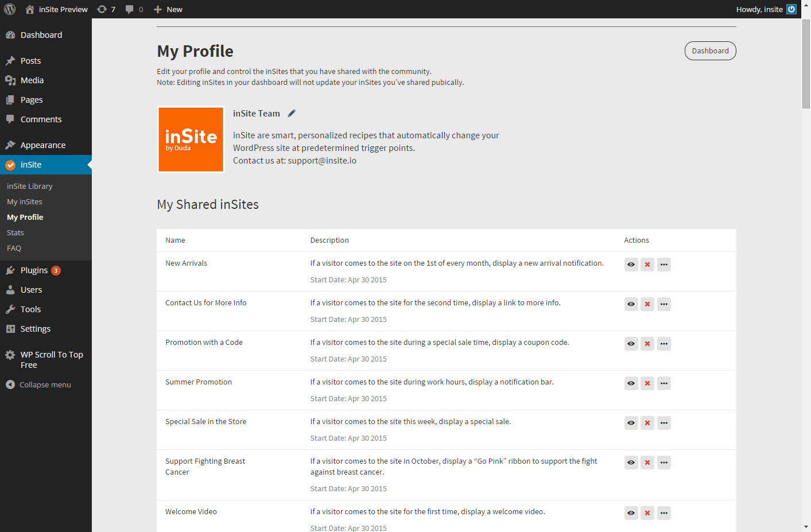Open the more actions menu for Support Fighting Breast Cancer
The height and width of the screenshot is (532, 811).
pos(664,463)
